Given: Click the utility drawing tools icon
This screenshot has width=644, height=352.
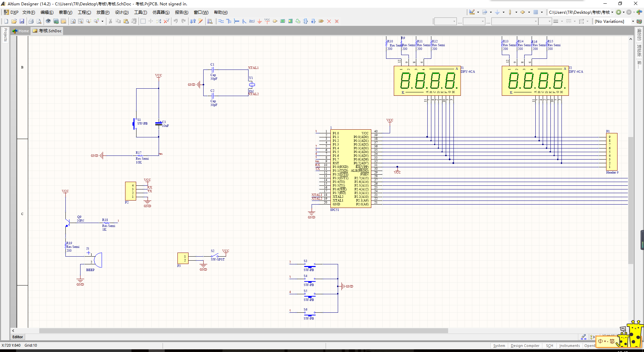Looking at the screenshot, I should point(472,12).
